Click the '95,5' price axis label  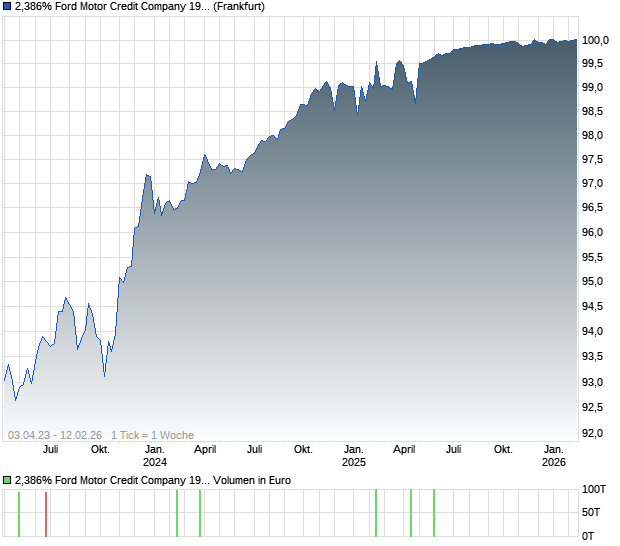pyautogui.click(x=592, y=257)
